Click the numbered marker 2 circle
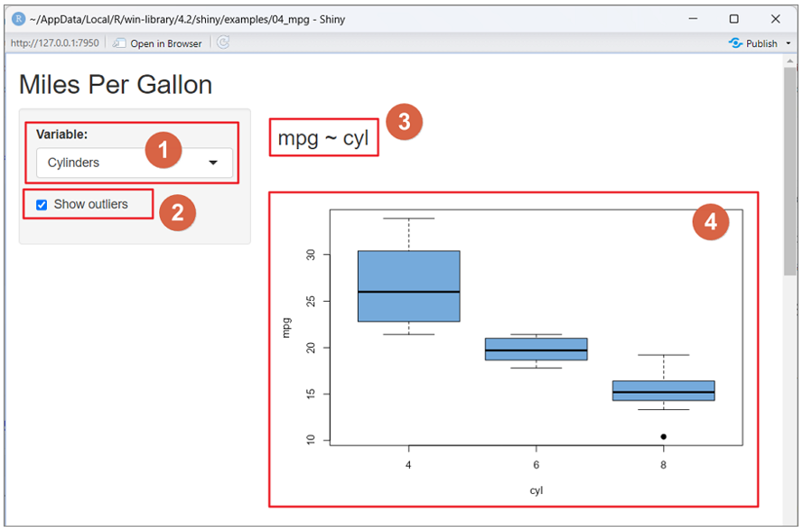 click(177, 211)
